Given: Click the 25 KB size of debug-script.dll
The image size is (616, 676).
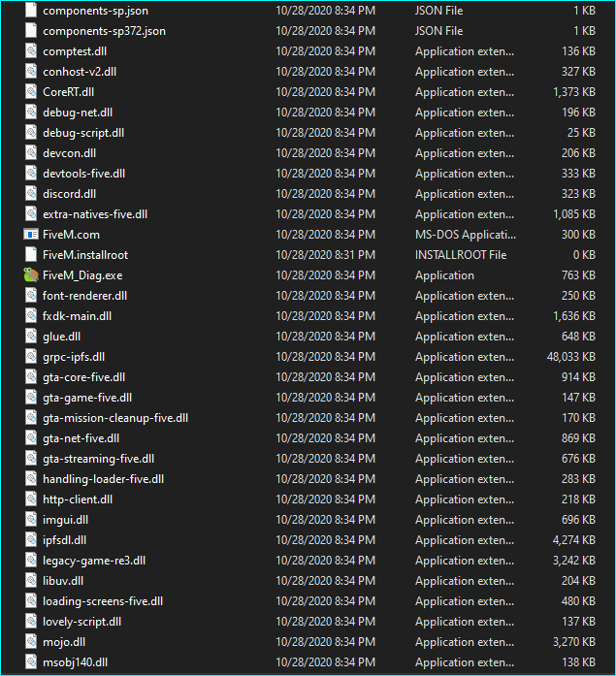Looking at the screenshot, I should tap(581, 133).
